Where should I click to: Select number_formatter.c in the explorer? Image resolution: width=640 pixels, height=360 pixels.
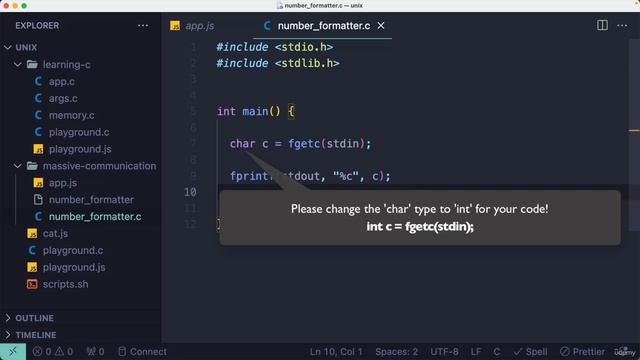(x=95, y=217)
